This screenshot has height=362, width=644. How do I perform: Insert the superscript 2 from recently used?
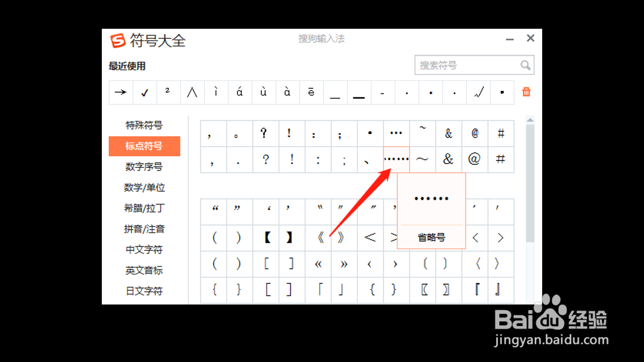pyautogui.click(x=168, y=92)
